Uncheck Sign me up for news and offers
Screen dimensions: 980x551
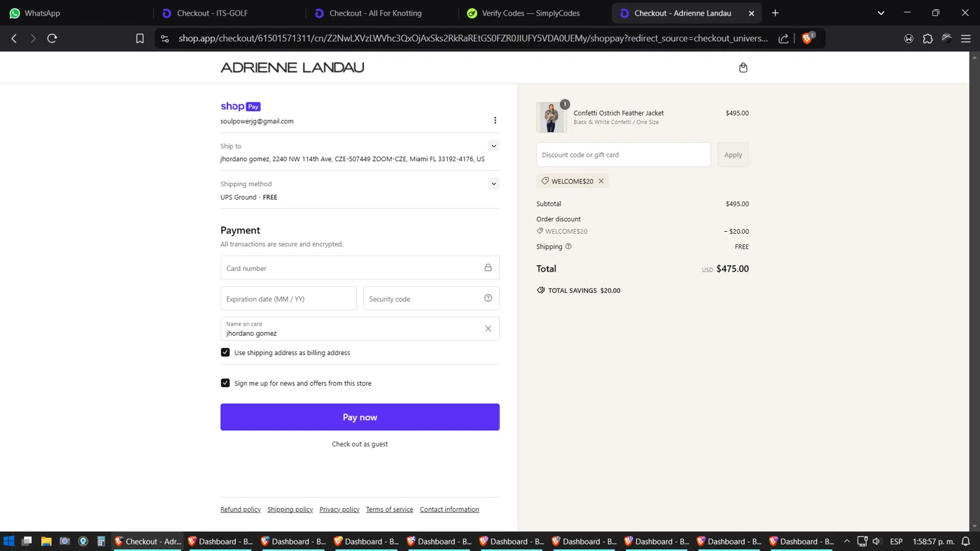tap(225, 383)
